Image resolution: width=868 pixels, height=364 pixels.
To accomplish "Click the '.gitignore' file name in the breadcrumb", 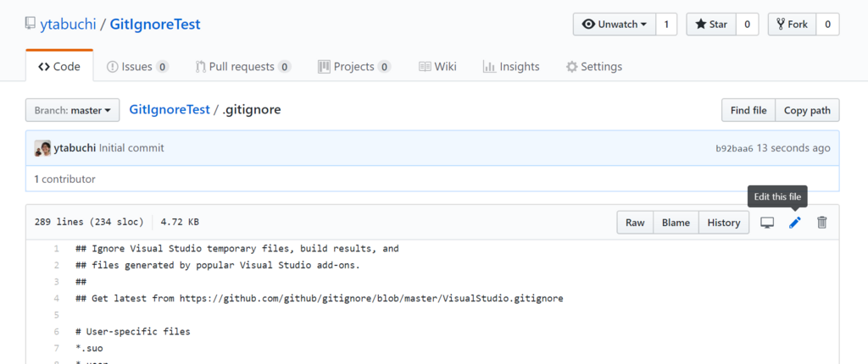I will pos(252,109).
